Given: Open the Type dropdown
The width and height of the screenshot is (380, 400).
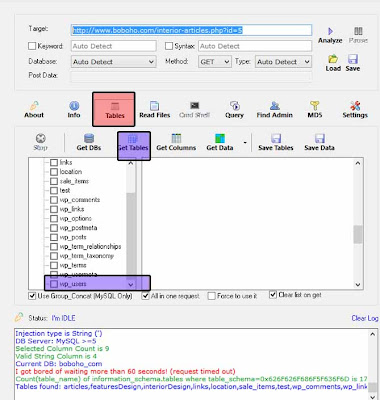Looking at the screenshot, I should click(x=283, y=62).
